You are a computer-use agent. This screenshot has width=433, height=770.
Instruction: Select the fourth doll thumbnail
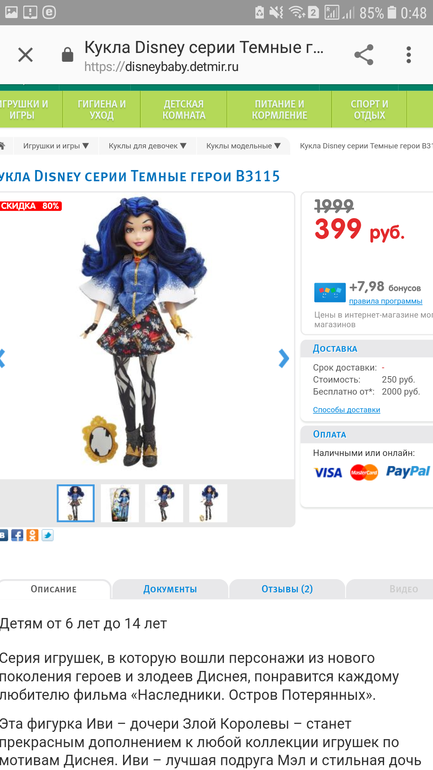208,503
